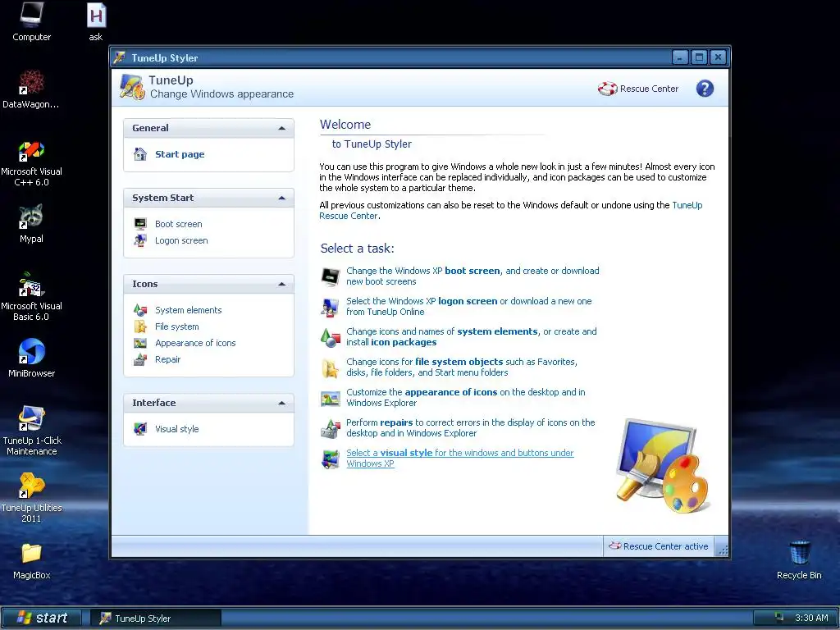Click the system elements task icon
The width and height of the screenshot is (840, 630).
[331, 337]
